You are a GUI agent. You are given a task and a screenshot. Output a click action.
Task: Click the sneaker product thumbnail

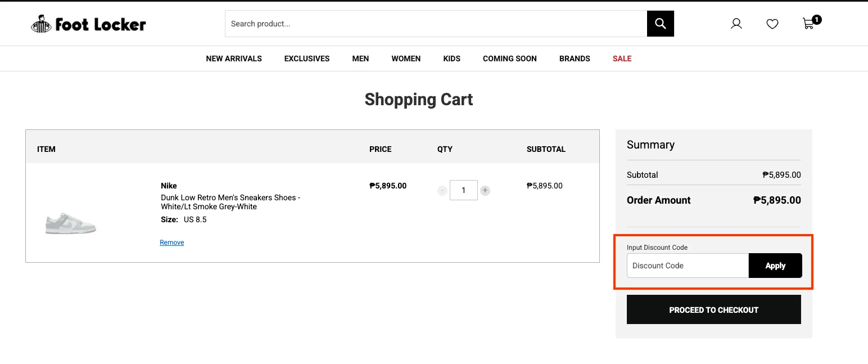coord(71,223)
